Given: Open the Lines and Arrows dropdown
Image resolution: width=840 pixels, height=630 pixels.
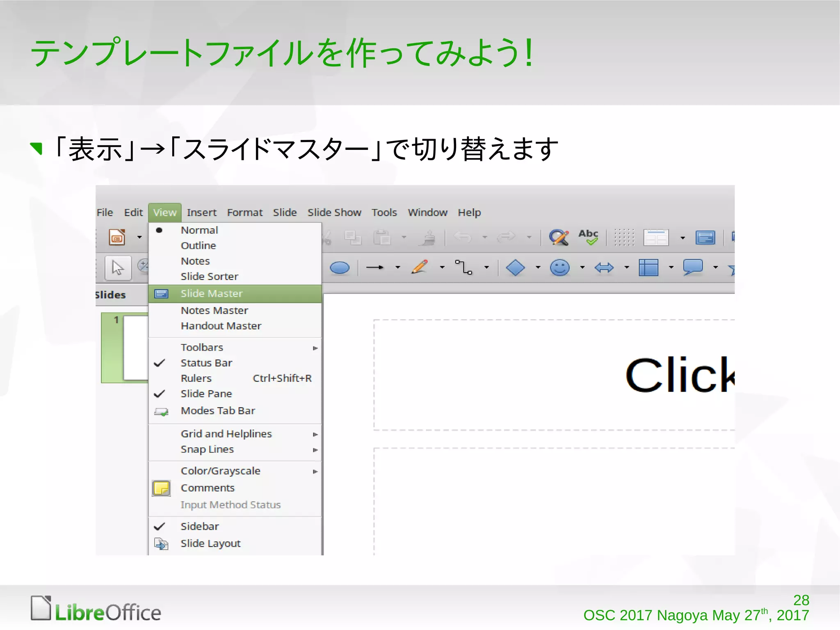Looking at the screenshot, I should (x=397, y=268).
